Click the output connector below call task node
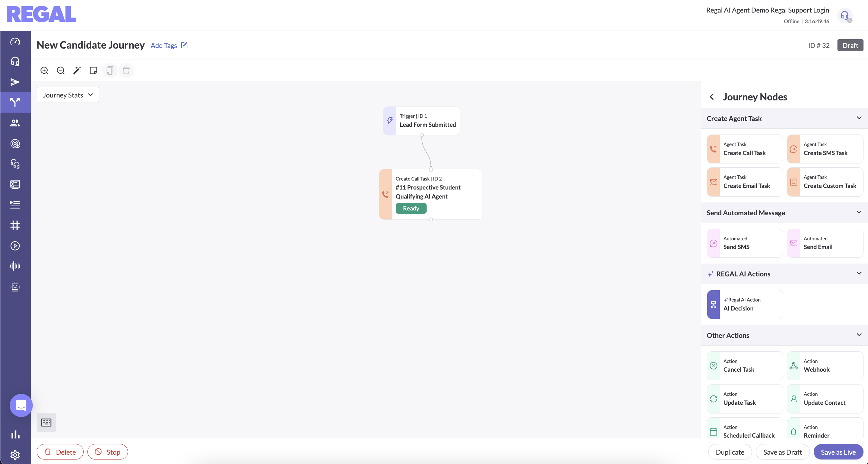 click(x=431, y=219)
